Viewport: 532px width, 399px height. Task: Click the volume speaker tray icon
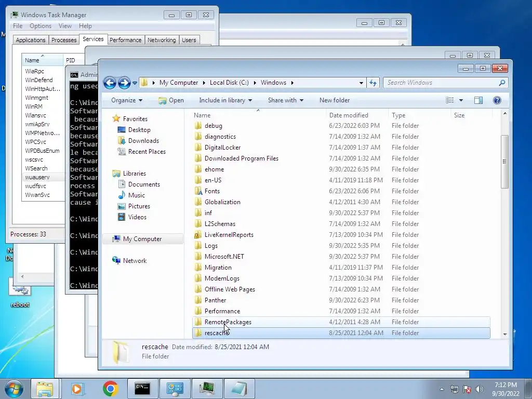479,389
